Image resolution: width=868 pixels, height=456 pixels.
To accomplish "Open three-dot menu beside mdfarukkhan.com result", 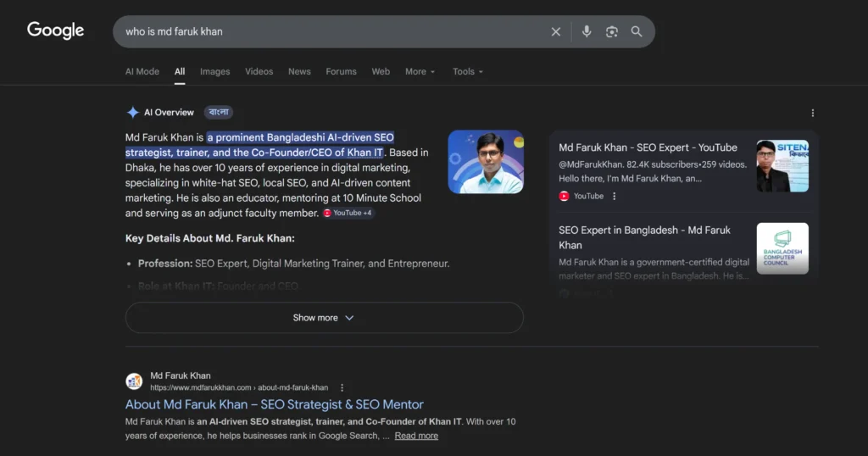I will pos(342,387).
